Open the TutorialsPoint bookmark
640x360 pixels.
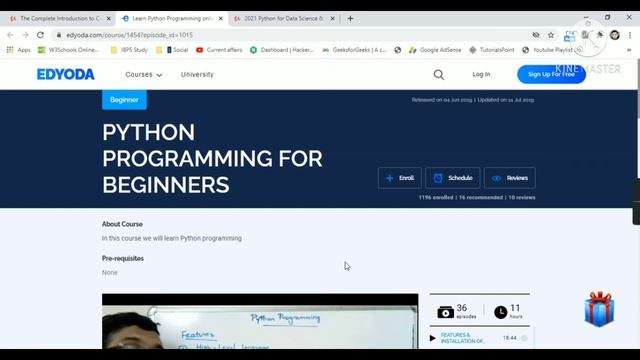(x=491, y=50)
